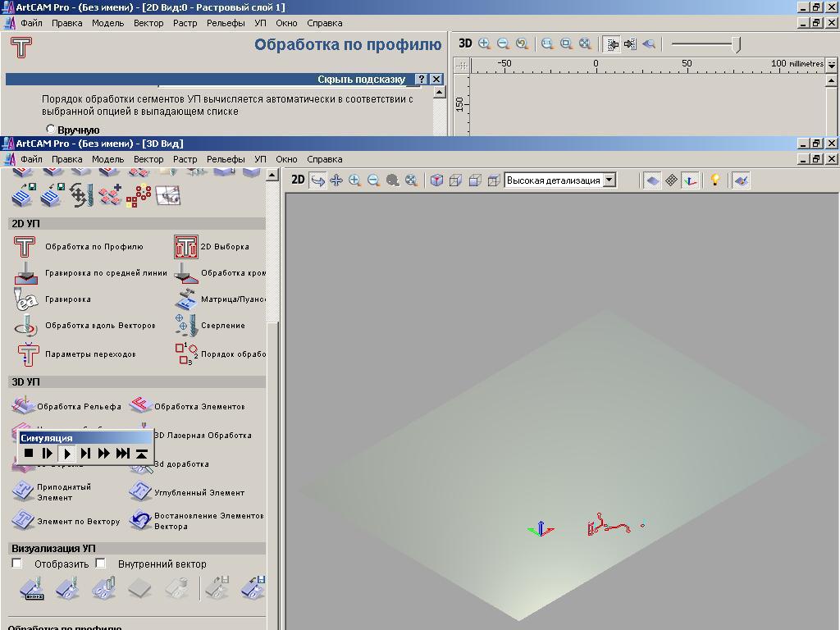
Task: Click the slider handle in the upper window's toolbar
Action: (x=737, y=44)
